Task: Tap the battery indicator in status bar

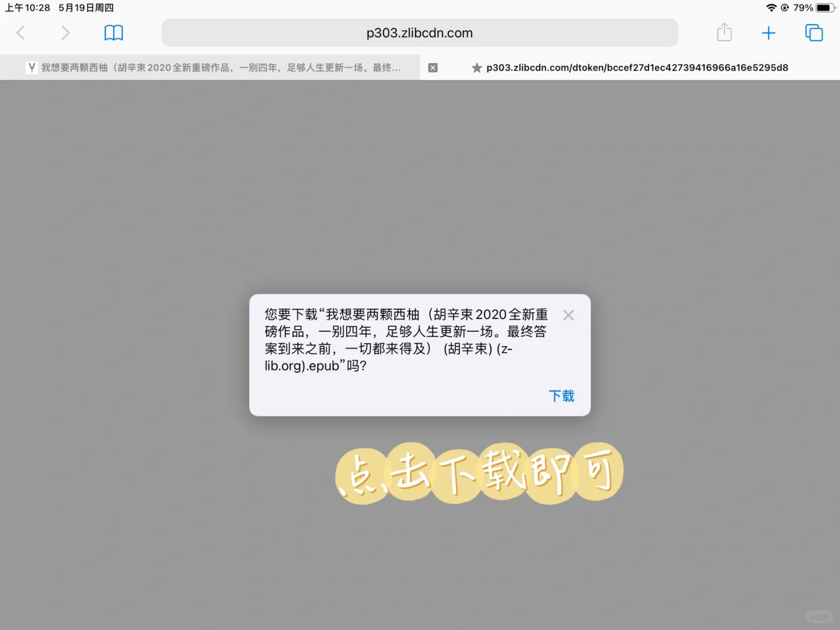Action: 825,8
